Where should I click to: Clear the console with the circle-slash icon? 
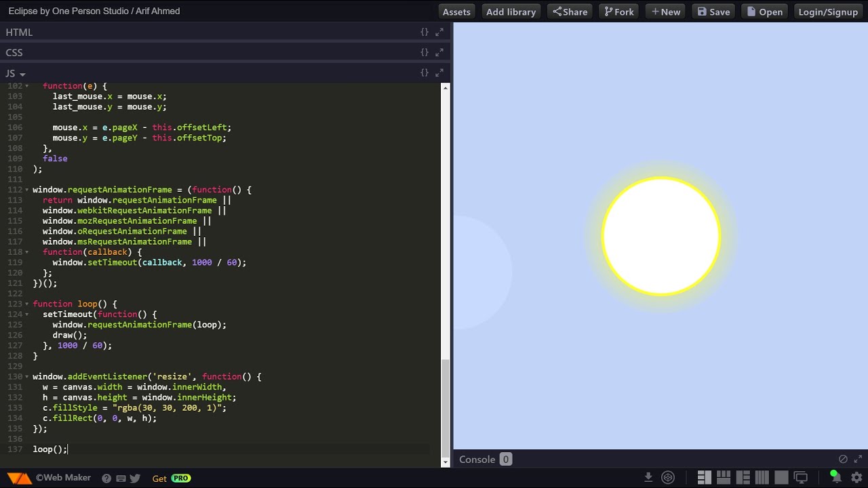point(843,459)
